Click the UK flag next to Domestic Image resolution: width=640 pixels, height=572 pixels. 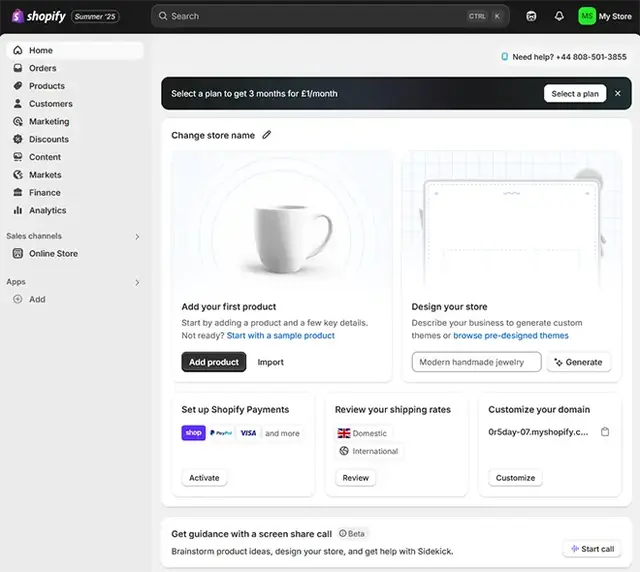[x=344, y=433]
